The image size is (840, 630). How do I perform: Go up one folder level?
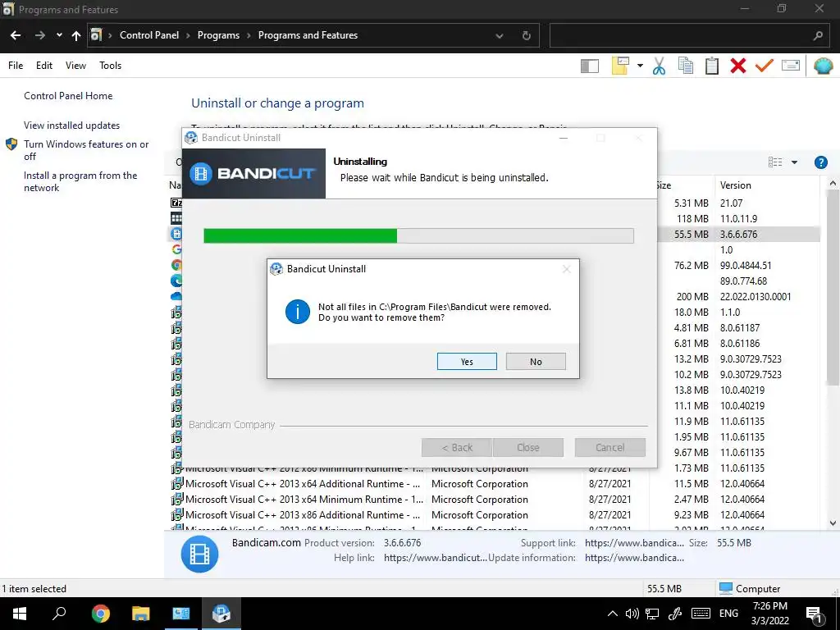(76, 35)
